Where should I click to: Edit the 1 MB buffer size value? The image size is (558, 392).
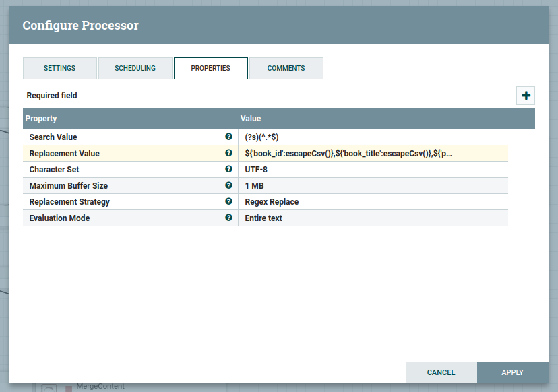(345, 186)
